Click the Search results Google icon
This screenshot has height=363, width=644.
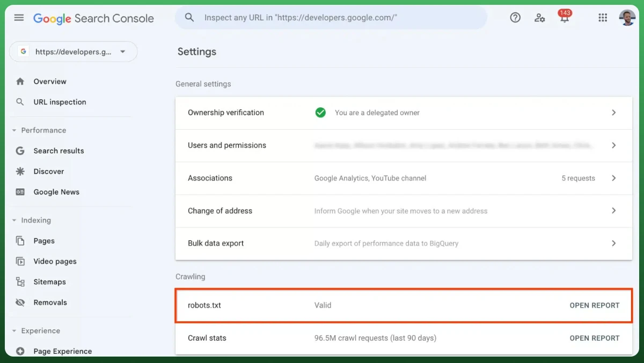click(x=20, y=151)
